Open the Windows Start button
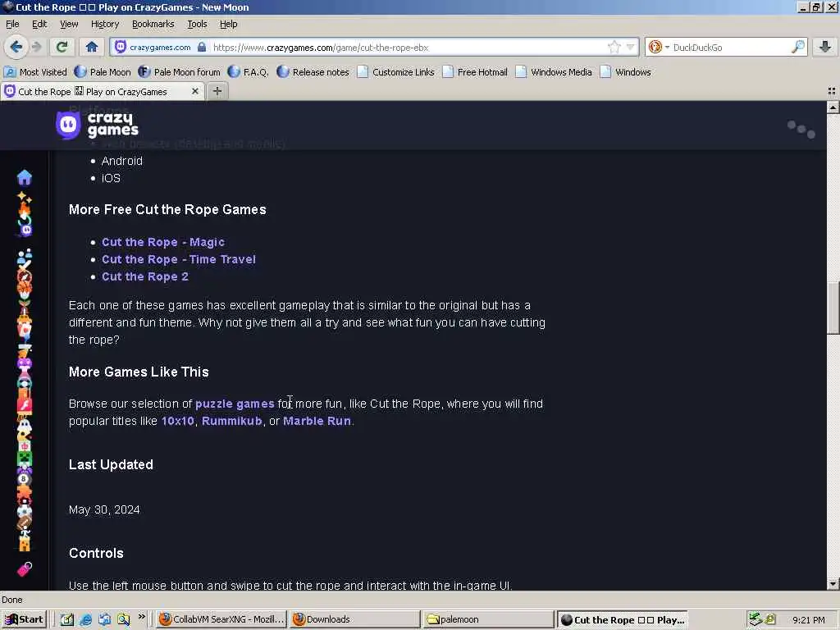840x630 pixels. 24,619
